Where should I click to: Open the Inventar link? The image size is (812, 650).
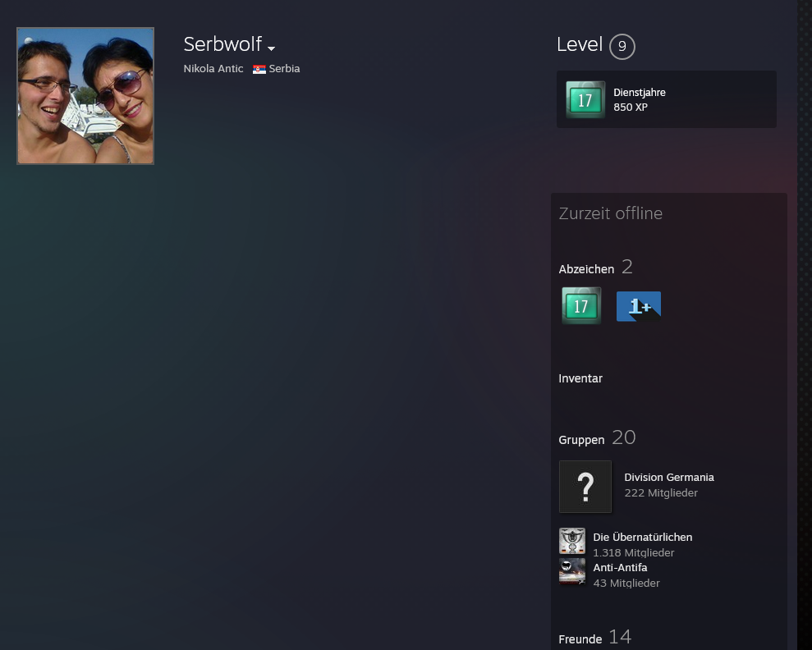coord(580,378)
